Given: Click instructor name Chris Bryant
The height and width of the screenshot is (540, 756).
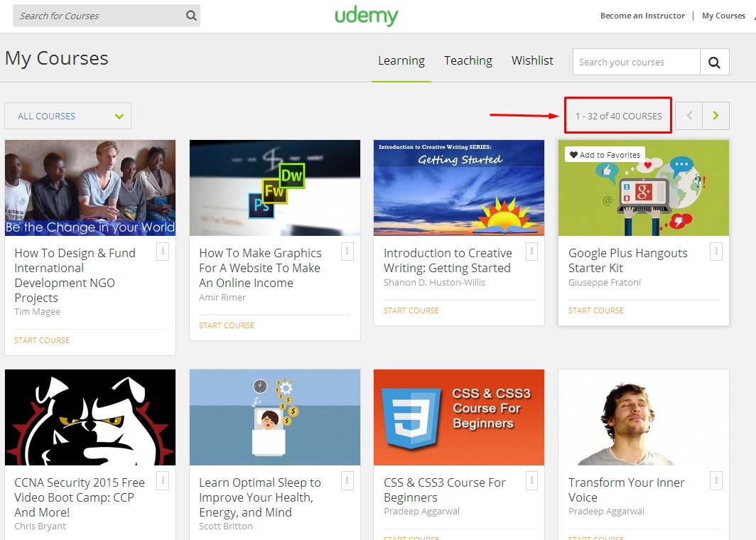Looking at the screenshot, I should [x=40, y=526].
